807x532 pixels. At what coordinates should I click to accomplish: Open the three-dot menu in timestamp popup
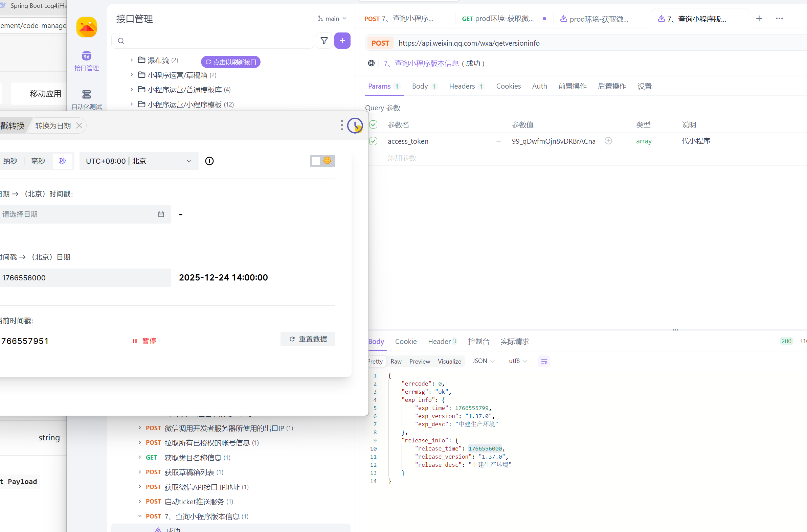point(341,125)
